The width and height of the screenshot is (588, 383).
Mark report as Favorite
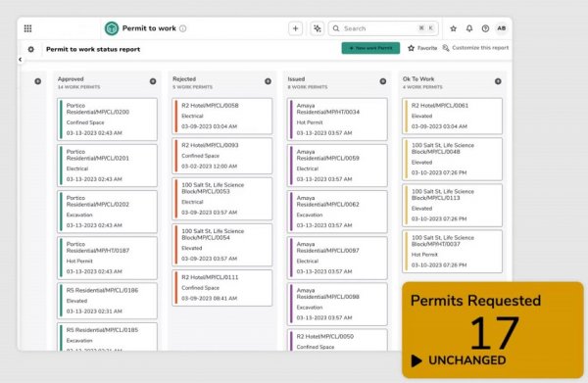click(x=422, y=48)
